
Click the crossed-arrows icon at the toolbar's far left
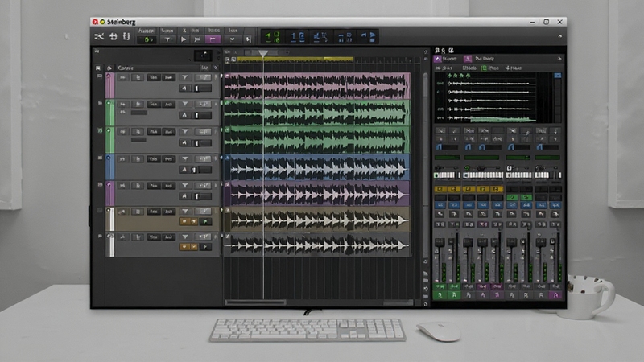[x=99, y=36]
